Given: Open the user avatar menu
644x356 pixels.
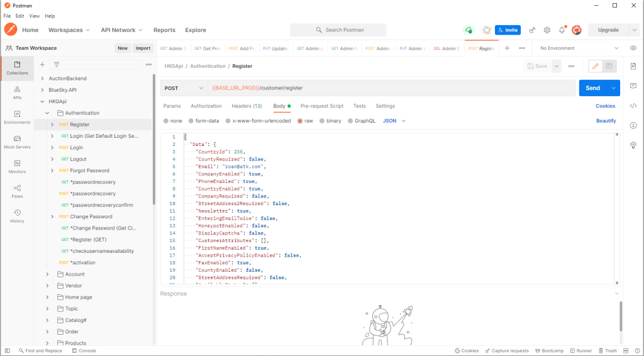Looking at the screenshot, I should point(577,30).
